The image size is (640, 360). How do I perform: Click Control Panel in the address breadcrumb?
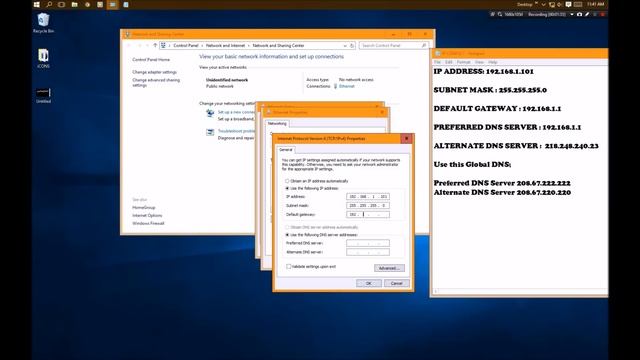(x=186, y=45)
